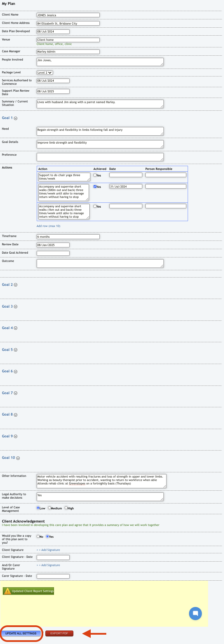Image resolution: width=224 pixels, height=644 pixels.
Task: Select High level of case management
Action: point(66,508)
